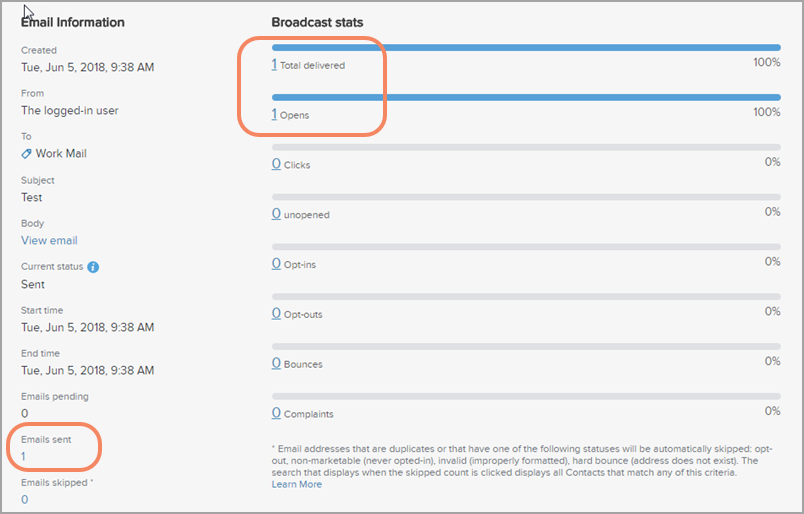Screen dimensions: 804x514
Task: Click the Opt-ins count number
Action: point(276,264)
